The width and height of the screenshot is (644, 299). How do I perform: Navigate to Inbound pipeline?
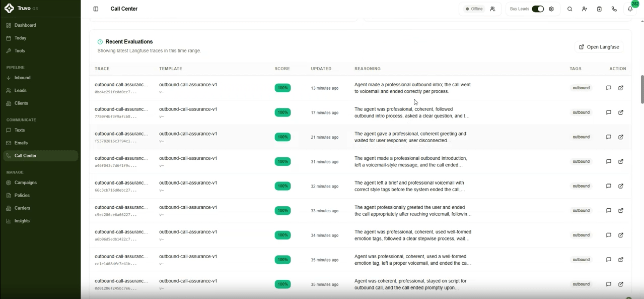pyautogui.click(x=40, y=78)
